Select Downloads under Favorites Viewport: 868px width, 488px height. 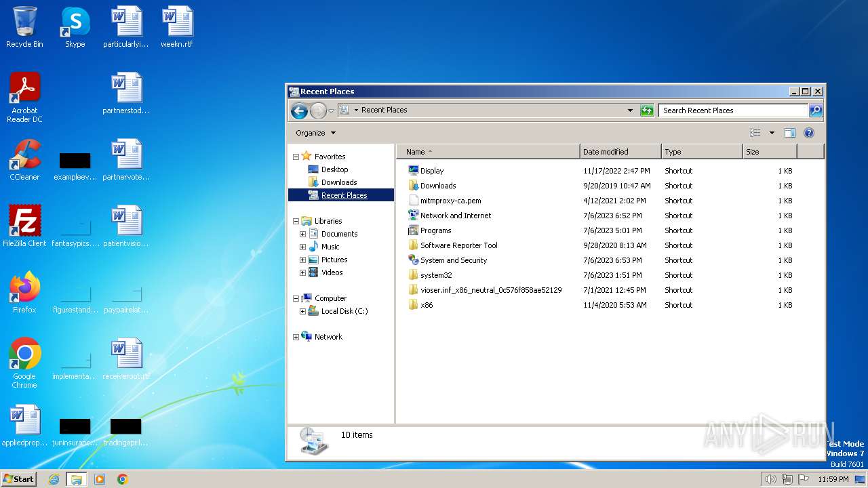pos(339,182)
